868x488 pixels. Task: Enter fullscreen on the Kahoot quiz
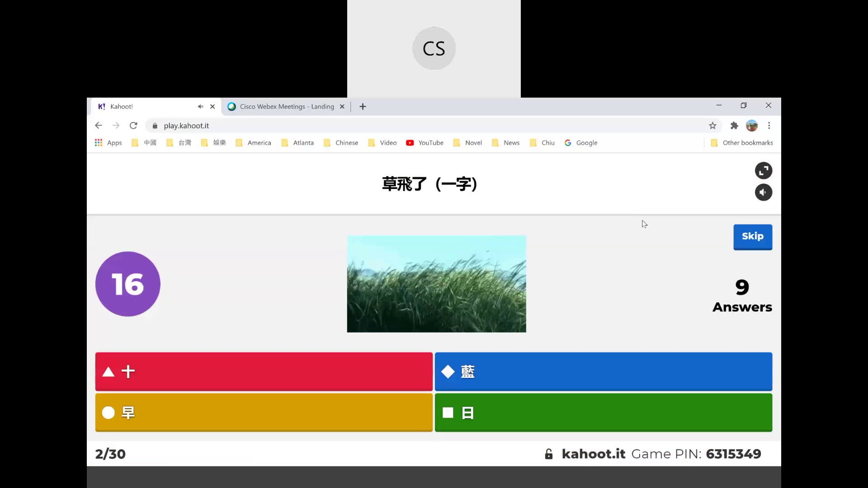[x=764, y=171]
